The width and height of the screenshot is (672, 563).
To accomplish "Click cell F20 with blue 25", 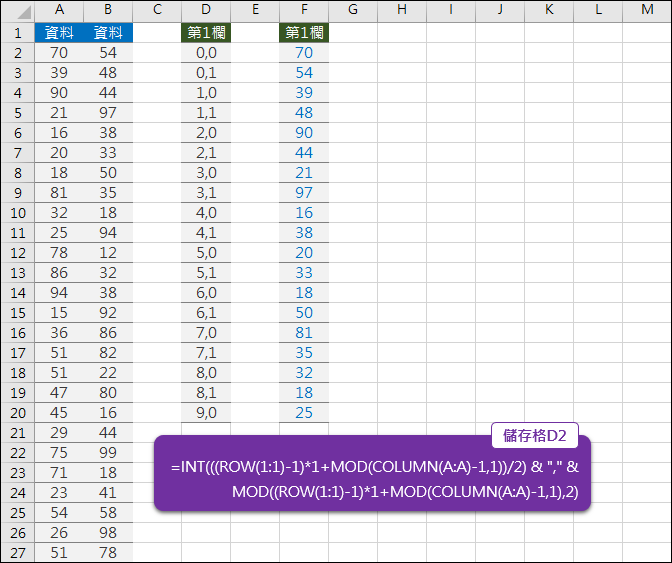I will [304, 413].
